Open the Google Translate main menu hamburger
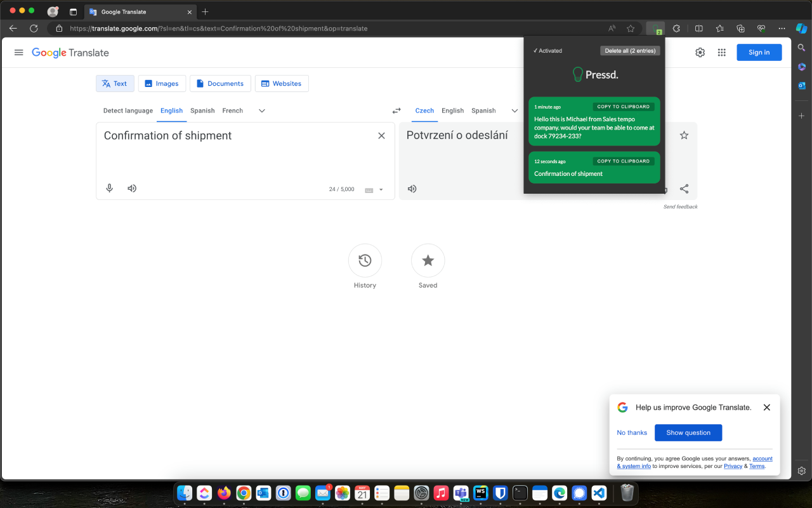This screenshot has height=508, width=812. [19, 53]
